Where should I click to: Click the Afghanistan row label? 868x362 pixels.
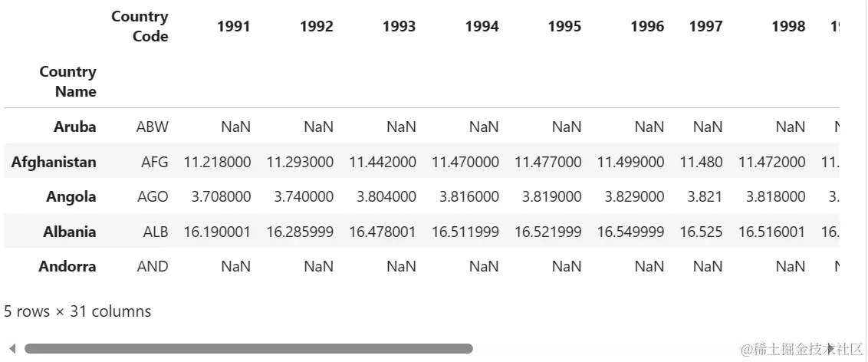[54, 162]
